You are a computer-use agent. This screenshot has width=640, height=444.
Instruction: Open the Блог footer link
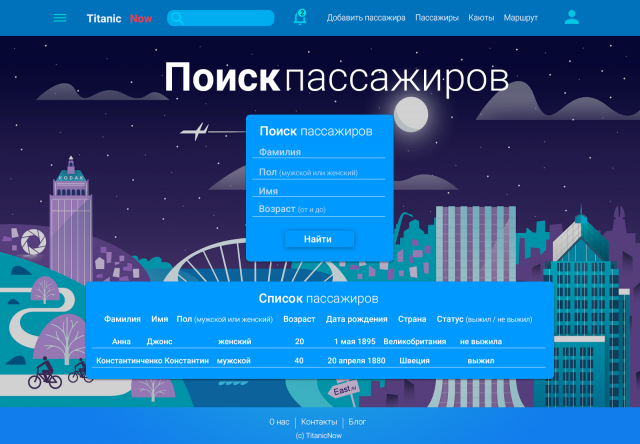coord(357,422)
